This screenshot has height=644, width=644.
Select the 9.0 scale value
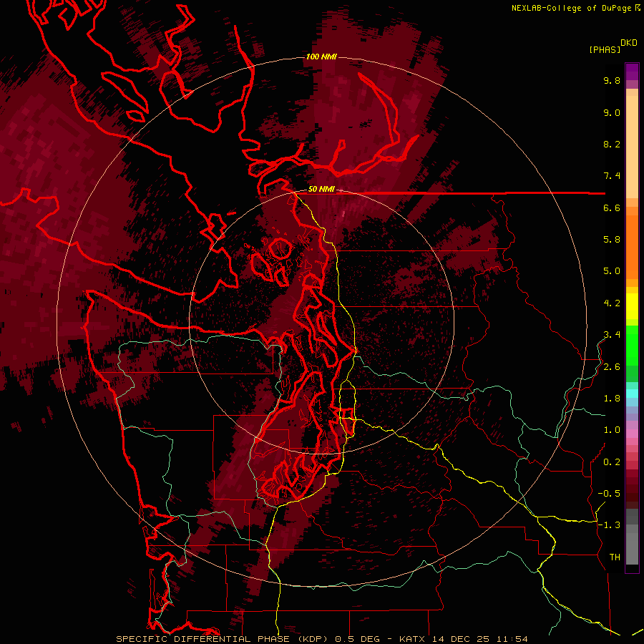612,112
